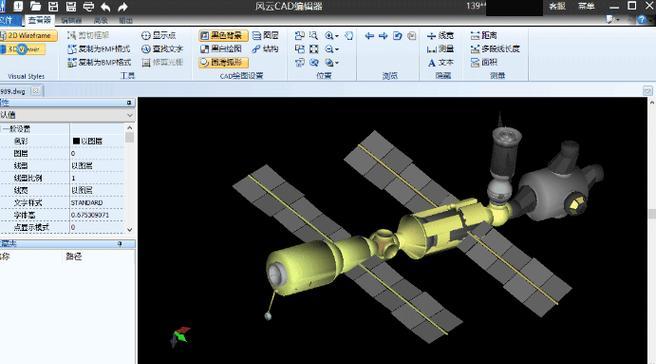Click the 面积 area measure button
This screenshot has height=364, width=656.
[484, 62]
